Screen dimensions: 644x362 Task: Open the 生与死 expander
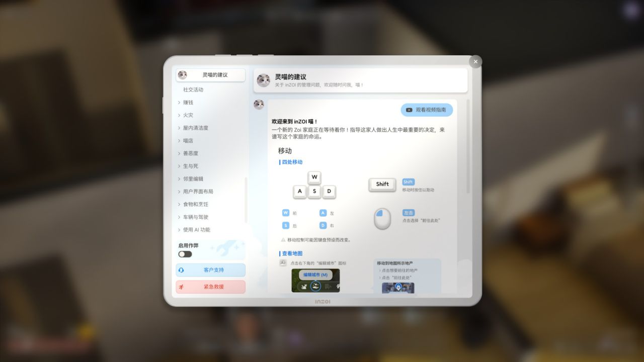188,166
